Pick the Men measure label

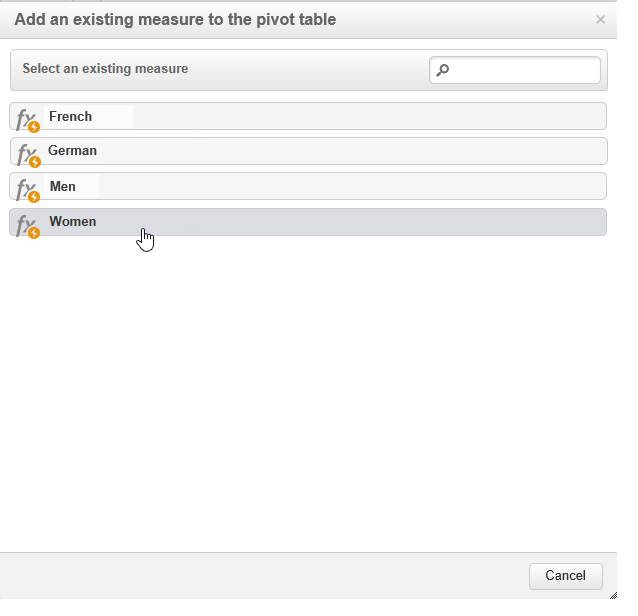pos(62,187)
